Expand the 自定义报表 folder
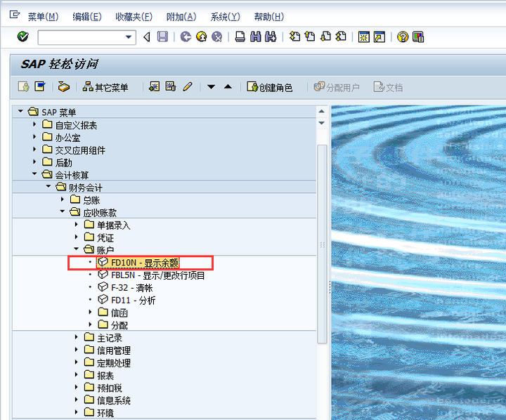 point(34,124)
